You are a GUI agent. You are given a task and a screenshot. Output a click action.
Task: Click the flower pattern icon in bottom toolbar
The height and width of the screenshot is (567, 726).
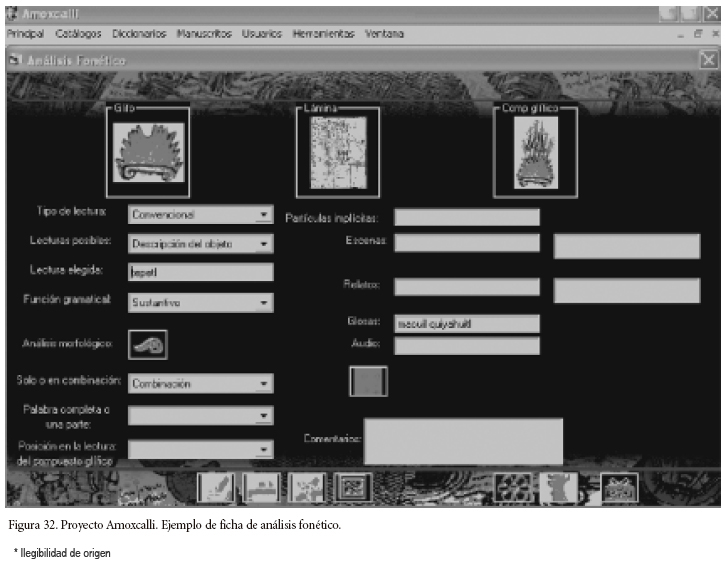pyautogui.click(x=513, y=487)
